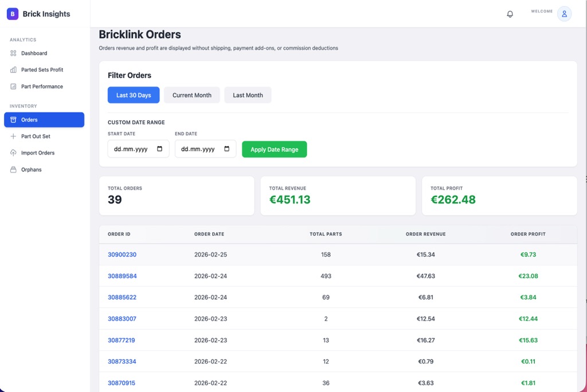Click the Orphans lock icon
This screenshot has height=392, width=587.
coord(13,170)
